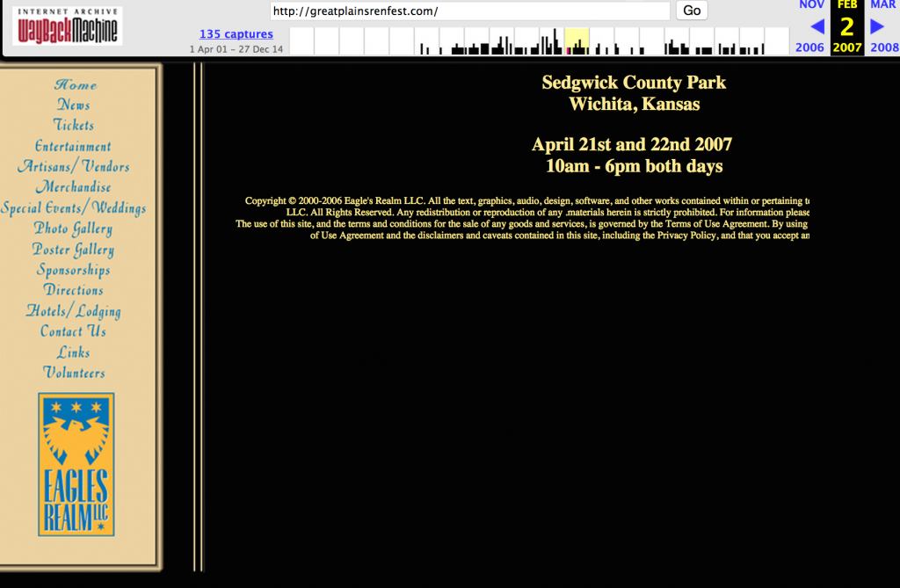The image size is (900, 588).
Task: Open the Home menu item
Action: (76, 84)
